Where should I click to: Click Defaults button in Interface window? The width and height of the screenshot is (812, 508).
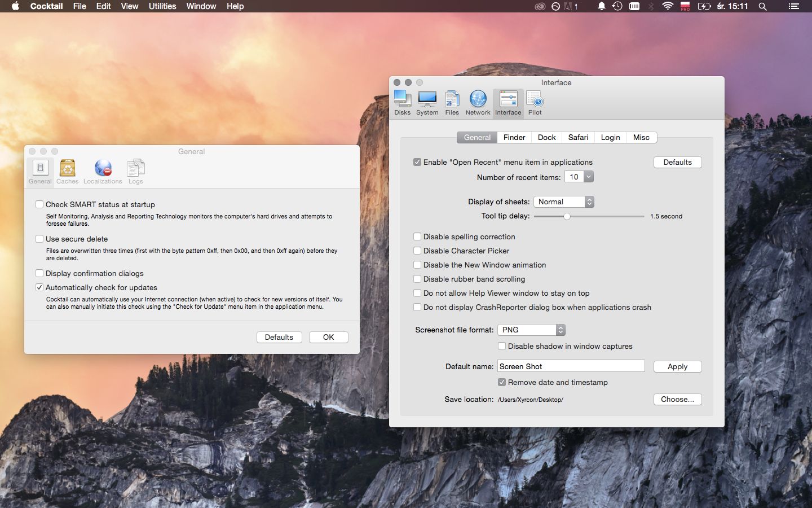[677, 162]
